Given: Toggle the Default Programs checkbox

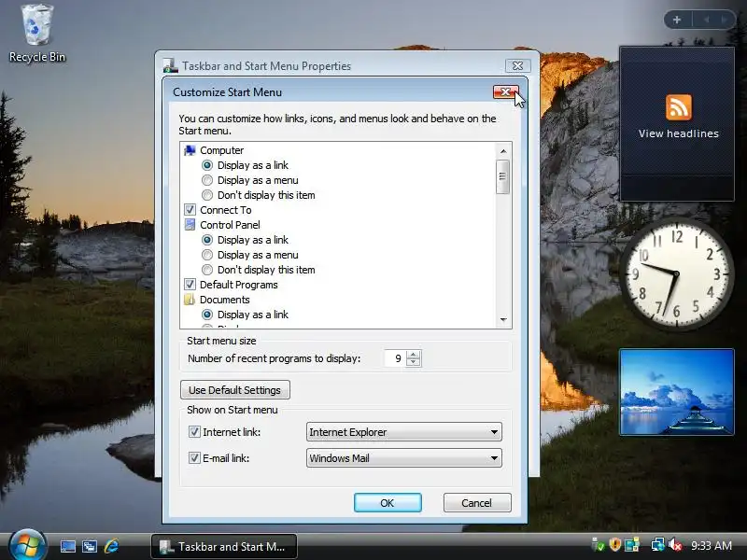Looking at the screenshot, I should pos(190,285).
